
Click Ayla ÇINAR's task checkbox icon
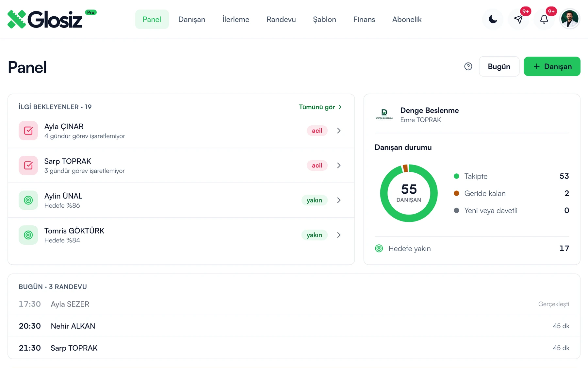tap(28, 131)
